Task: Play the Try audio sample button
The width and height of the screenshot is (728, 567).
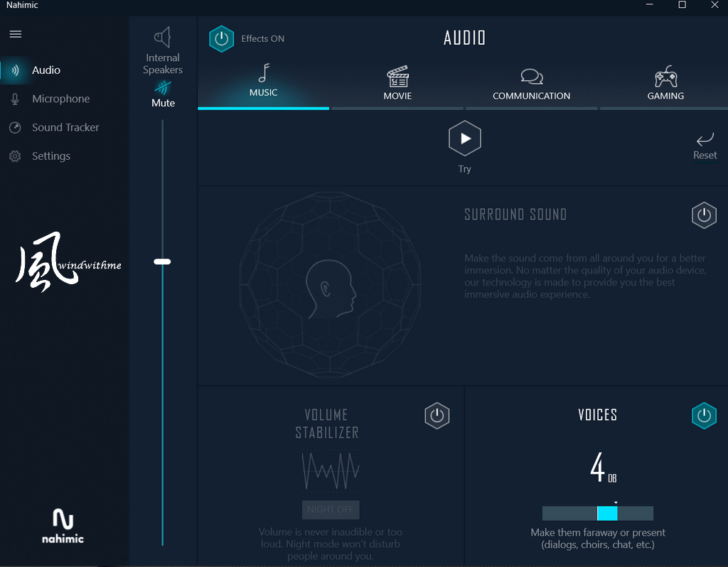Action: coord(465,139)
